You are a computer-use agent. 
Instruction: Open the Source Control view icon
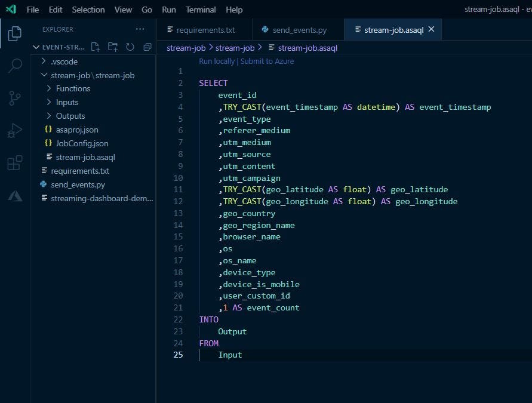(15, 98)
